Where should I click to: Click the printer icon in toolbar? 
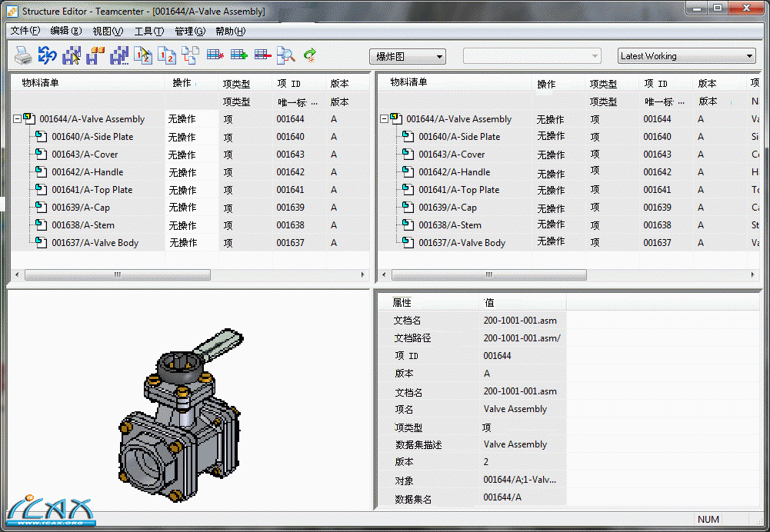[24, 55]
